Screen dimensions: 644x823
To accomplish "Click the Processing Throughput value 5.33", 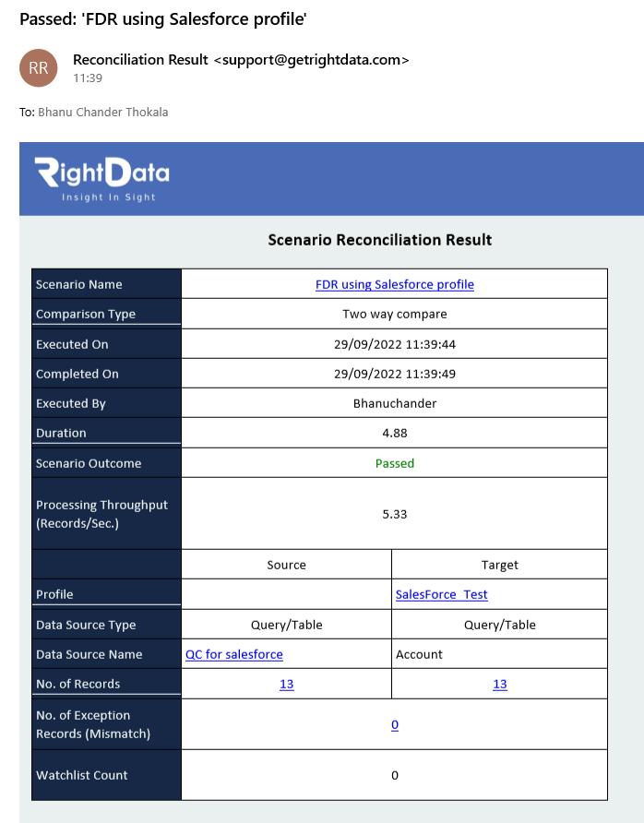I will tap(395, 515).
